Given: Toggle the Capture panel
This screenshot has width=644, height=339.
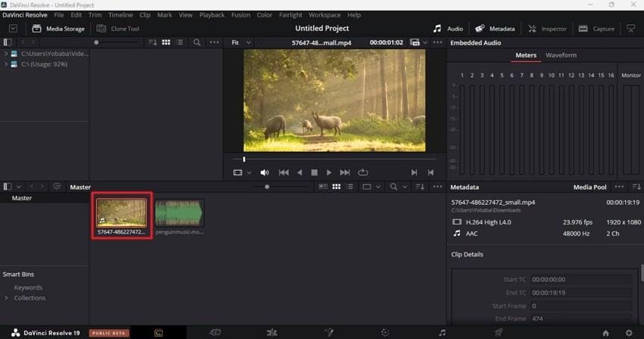Looking at the screenshot, I should 596,29.
